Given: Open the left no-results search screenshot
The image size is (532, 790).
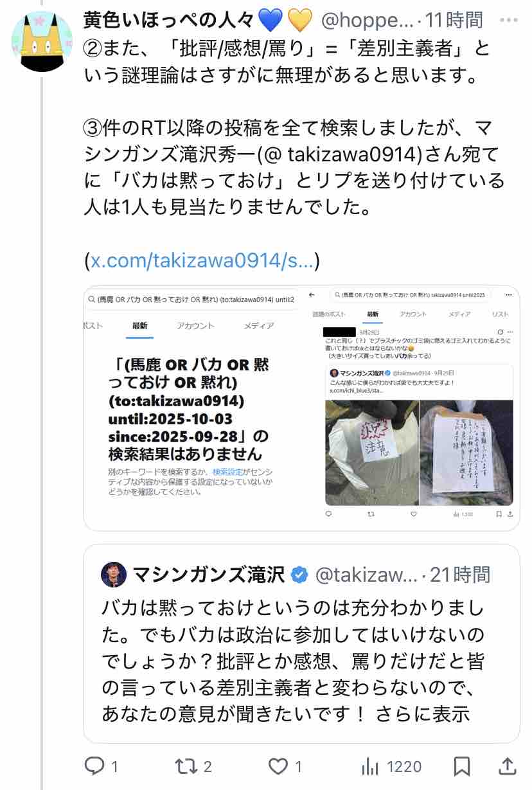Looking at the screenshot, I should coord(191,408).
